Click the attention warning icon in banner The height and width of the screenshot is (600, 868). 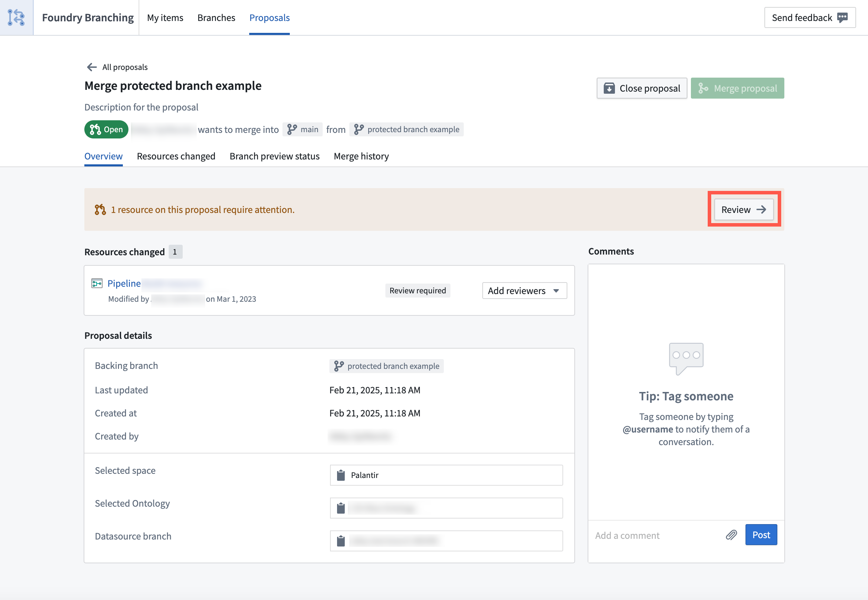click(100, 210)
